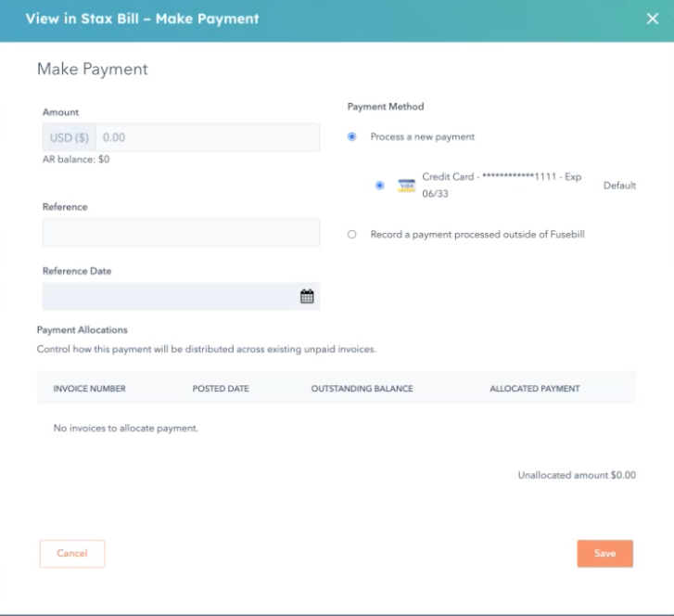Click the Payment Allocations heading
The height and width of the screenshot is (616, 674).
click(x=83, y=330)
